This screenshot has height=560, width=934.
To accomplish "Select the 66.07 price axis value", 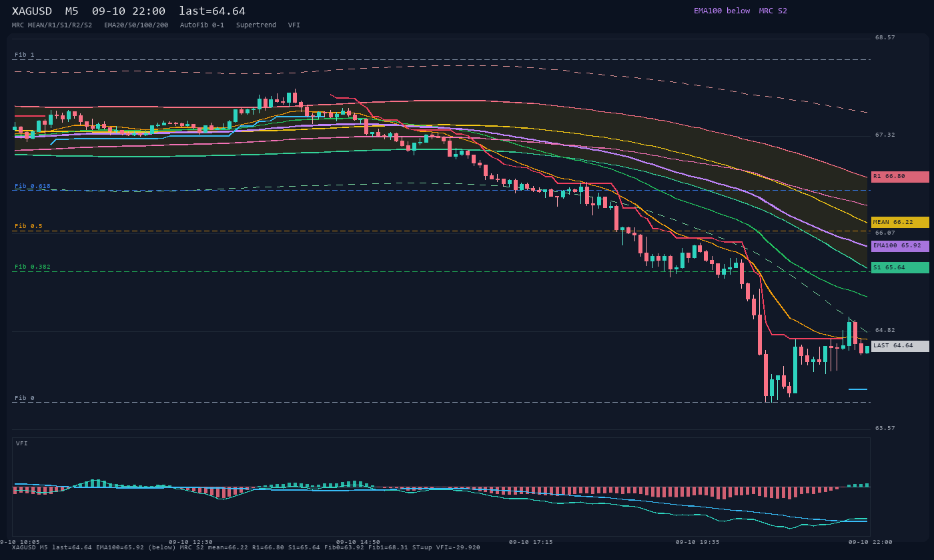I will point(885,233).
